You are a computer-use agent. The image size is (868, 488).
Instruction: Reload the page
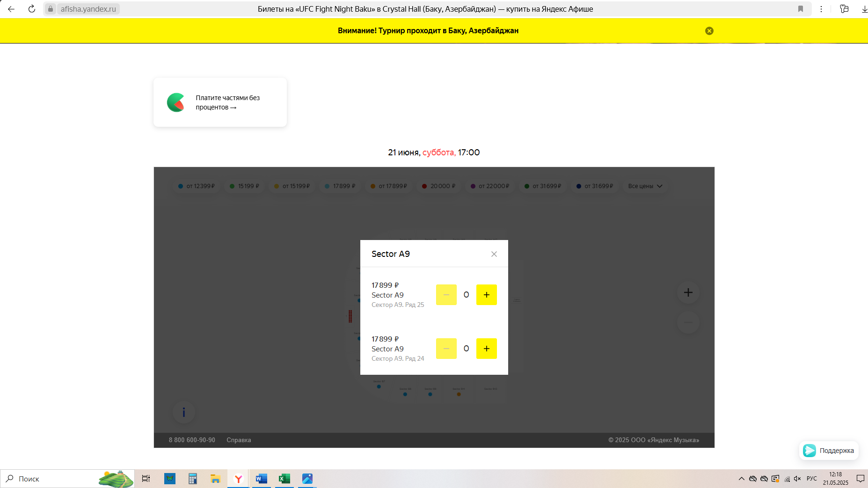tap(32, 9)
